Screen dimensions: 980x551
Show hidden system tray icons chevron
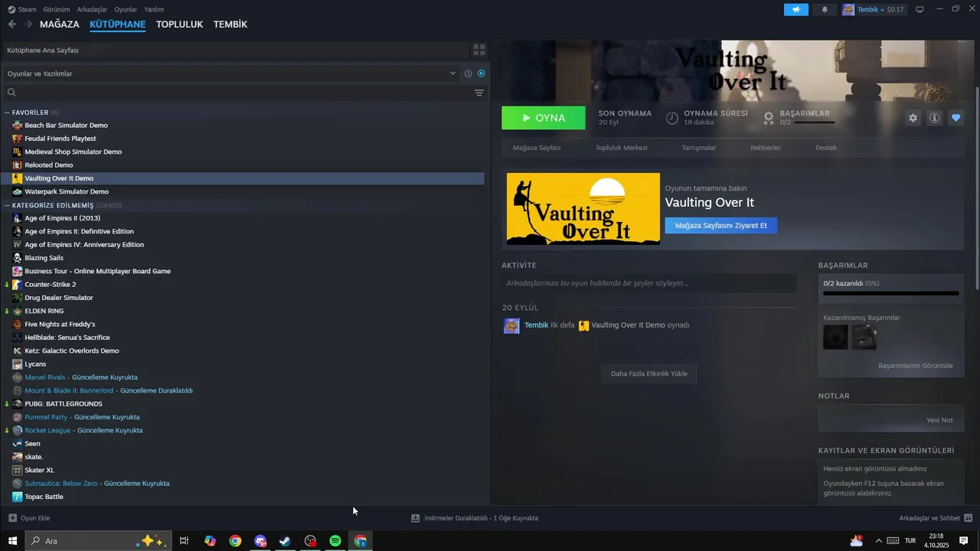[879, 541]
